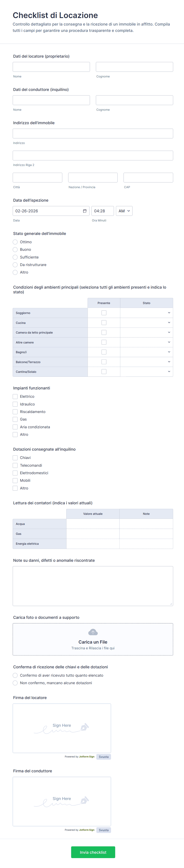Tick the Elettrico checkbox
This screenshot has width=184, height=868.
coord(15,397)
